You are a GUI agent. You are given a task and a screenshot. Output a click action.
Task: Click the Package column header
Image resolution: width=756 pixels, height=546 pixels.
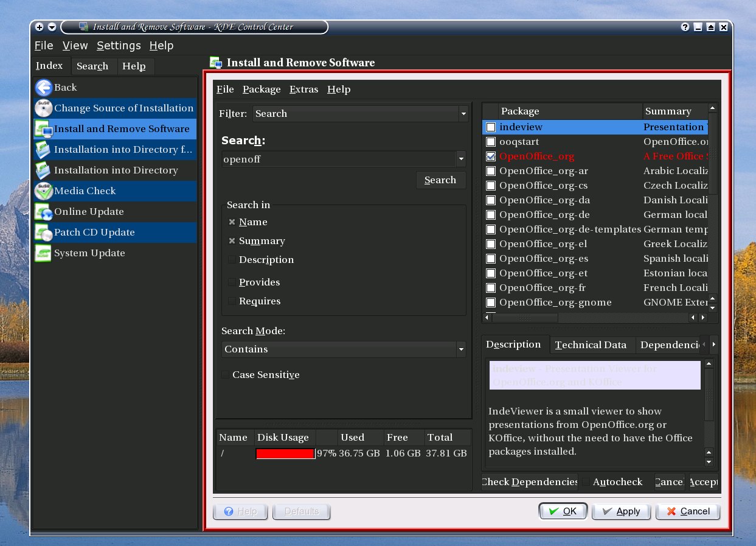point(570,111)
